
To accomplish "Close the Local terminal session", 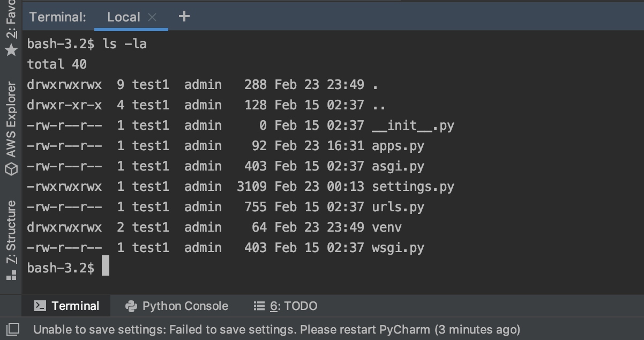I will [152, 17].
